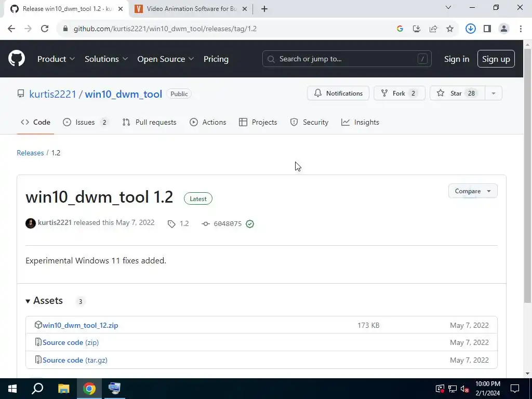Viewport: 532px width, 399px height.
Task: Open win10_dwm_tool repository link
Action: click(x=124, y=94)
